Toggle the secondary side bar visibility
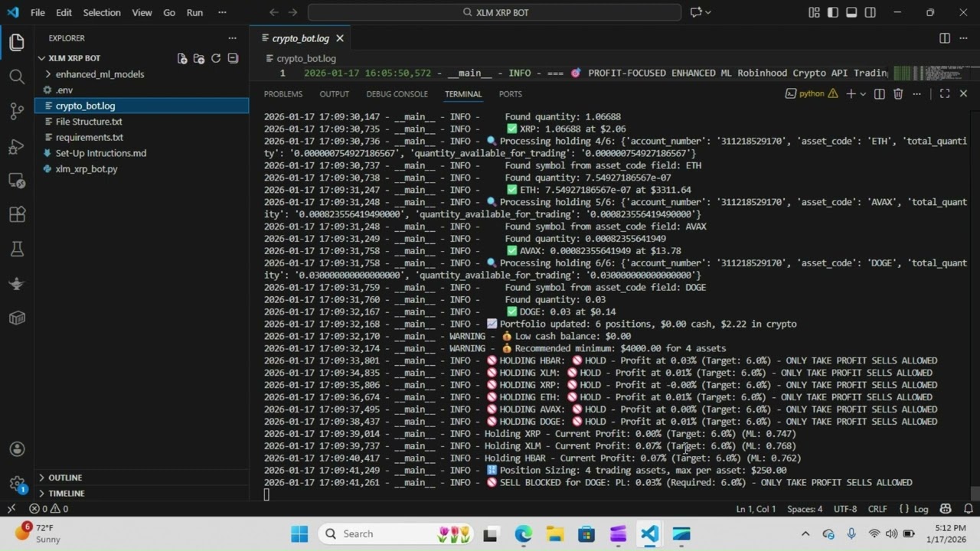This screenshot has width=980, height=551. pos(870,12)
